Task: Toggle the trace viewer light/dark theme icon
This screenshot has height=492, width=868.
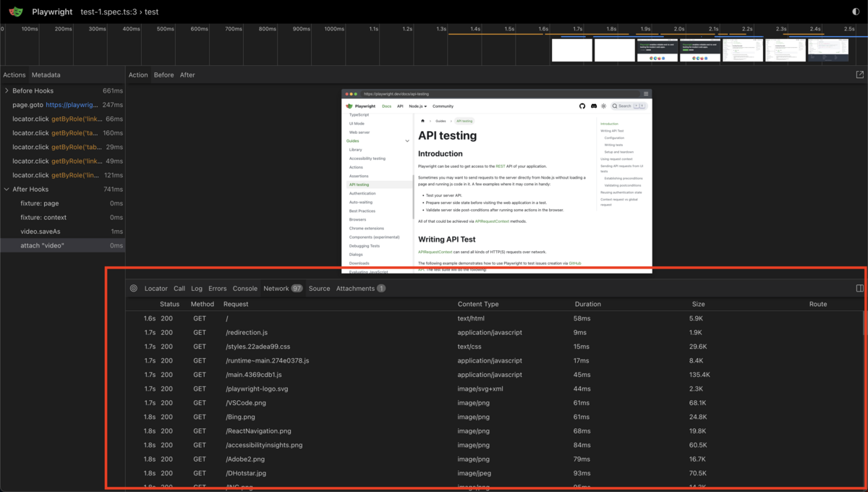Action: point(856,12)
